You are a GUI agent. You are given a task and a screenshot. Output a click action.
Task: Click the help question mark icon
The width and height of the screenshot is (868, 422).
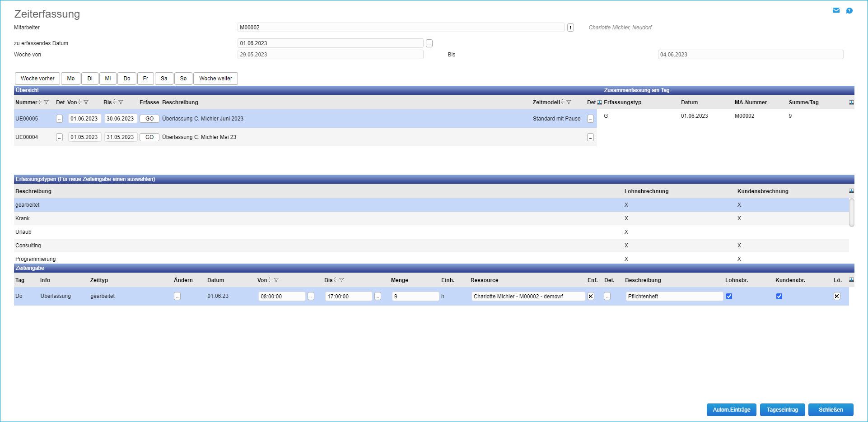[849, 11]
